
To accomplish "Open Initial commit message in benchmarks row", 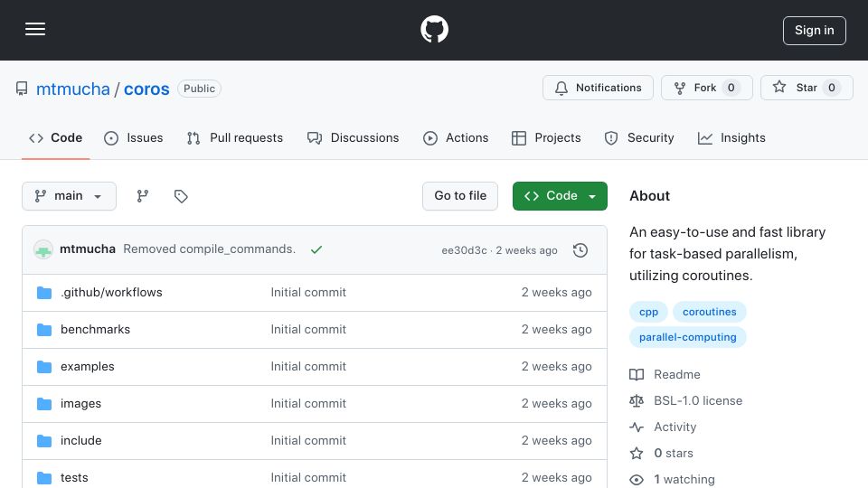I will 308,329.
